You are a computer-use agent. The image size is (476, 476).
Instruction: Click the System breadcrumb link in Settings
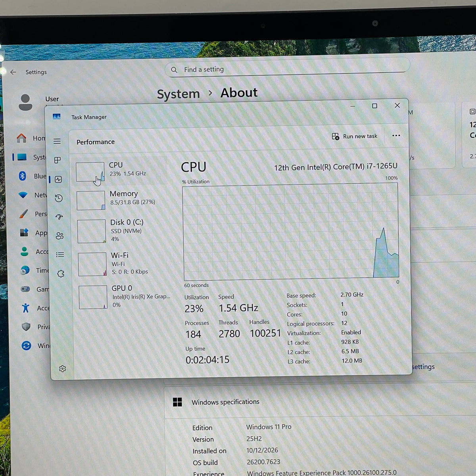(x=178, y=94)
